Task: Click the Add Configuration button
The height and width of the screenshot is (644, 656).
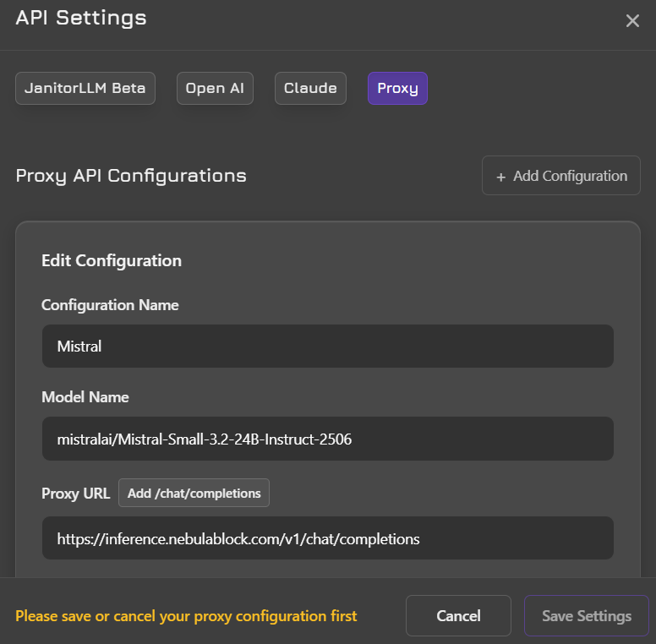Action: [561, 176]
